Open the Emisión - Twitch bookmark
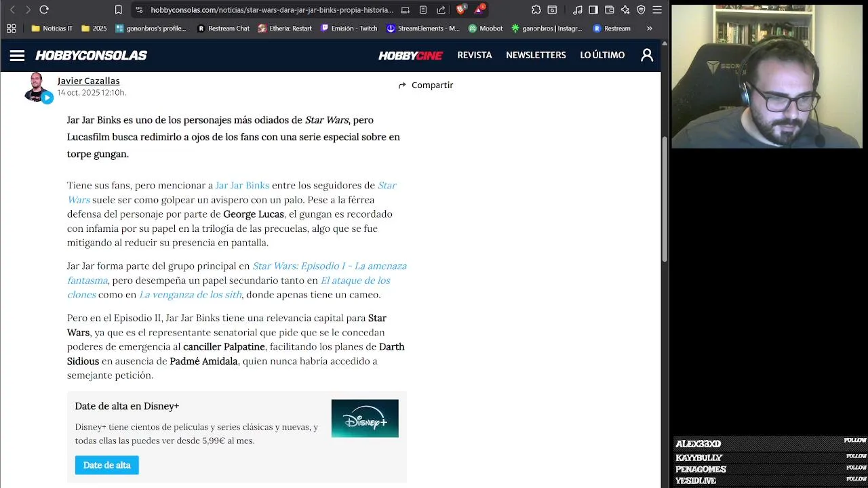The image size is (868, 488). click(349, 28)
